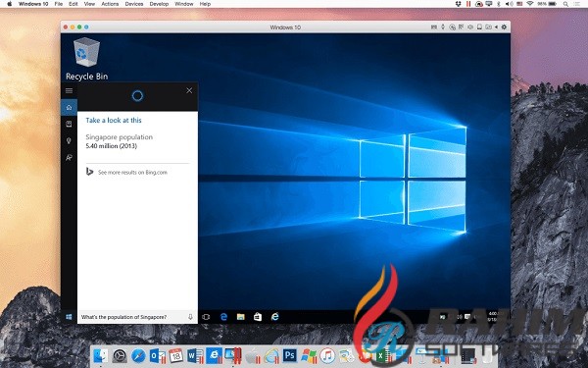Launch Outlook from the Dock
The image size is (588, 368).
[x=158, y=355]
